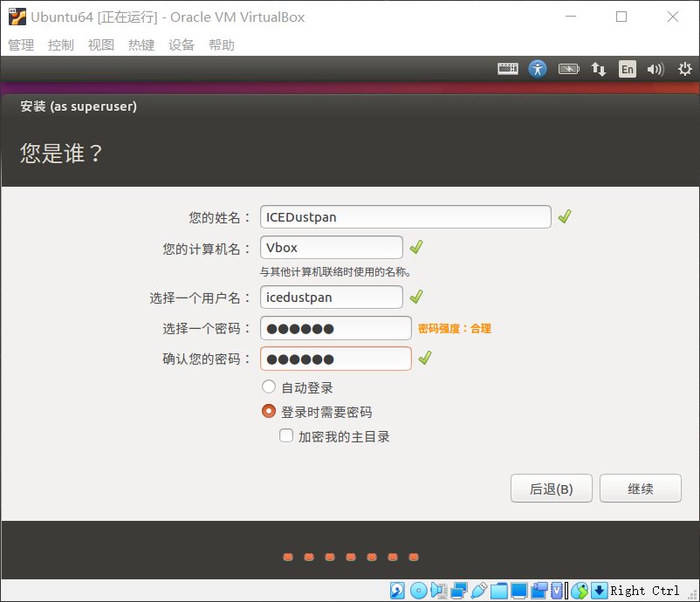
Task: Click the 与其他计算机联络时使用的名称 hint text
Action: pyautogui.click(x=335, y=271)
